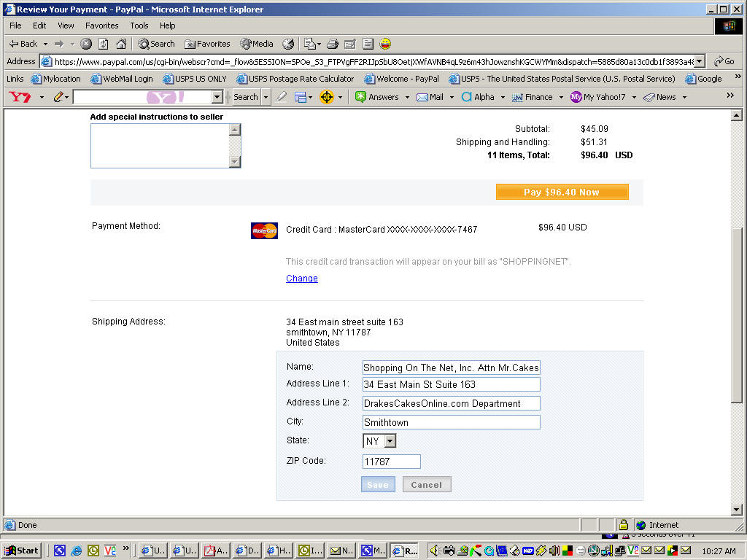This screenshot has height=560, width=747.
Task: Click the Refresh page icon
Action: [104, 44]
